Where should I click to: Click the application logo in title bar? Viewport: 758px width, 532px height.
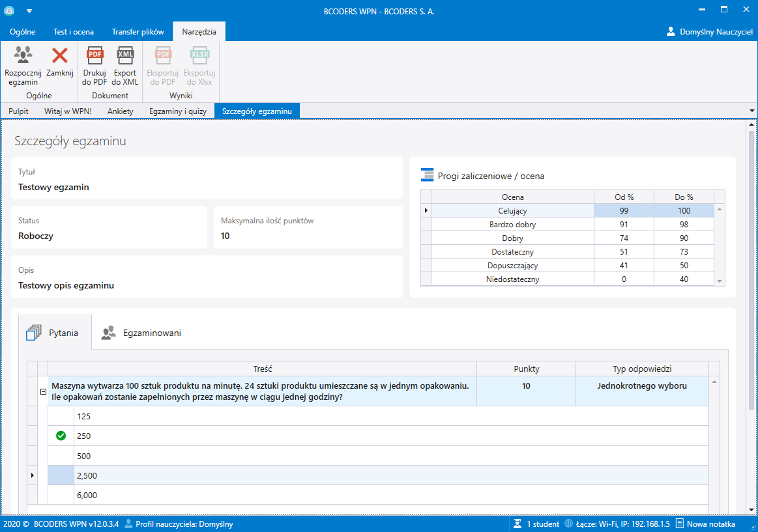(x=9, y=10)
